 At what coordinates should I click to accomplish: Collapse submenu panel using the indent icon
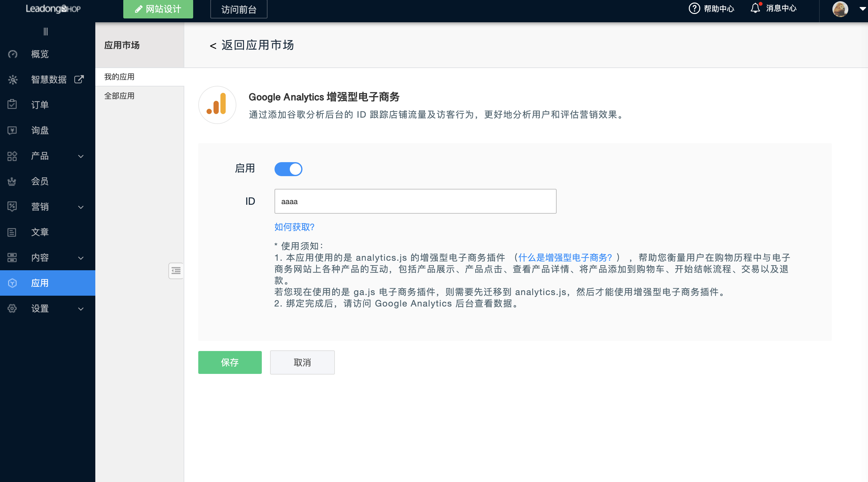coord(176,271)
